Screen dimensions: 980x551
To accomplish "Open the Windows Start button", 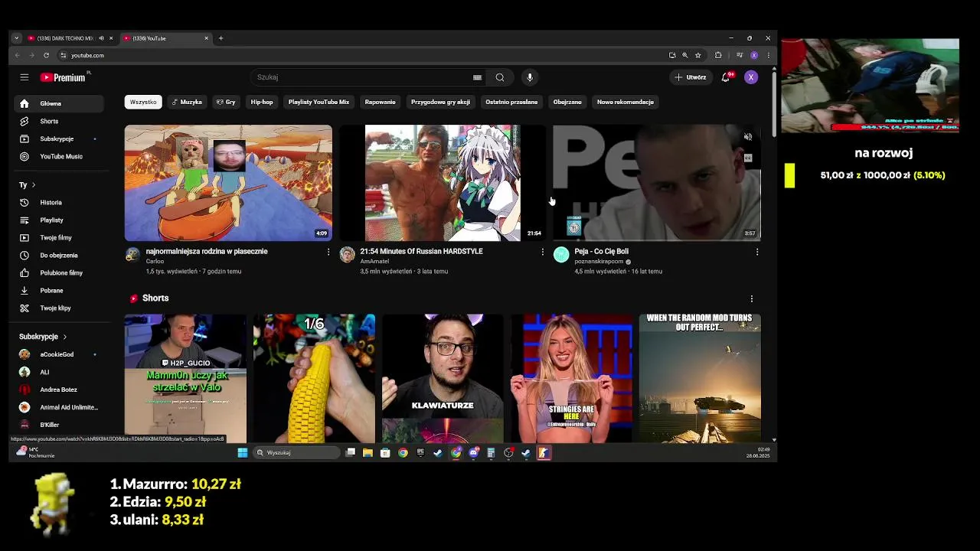I will click(x=243, y=453).
